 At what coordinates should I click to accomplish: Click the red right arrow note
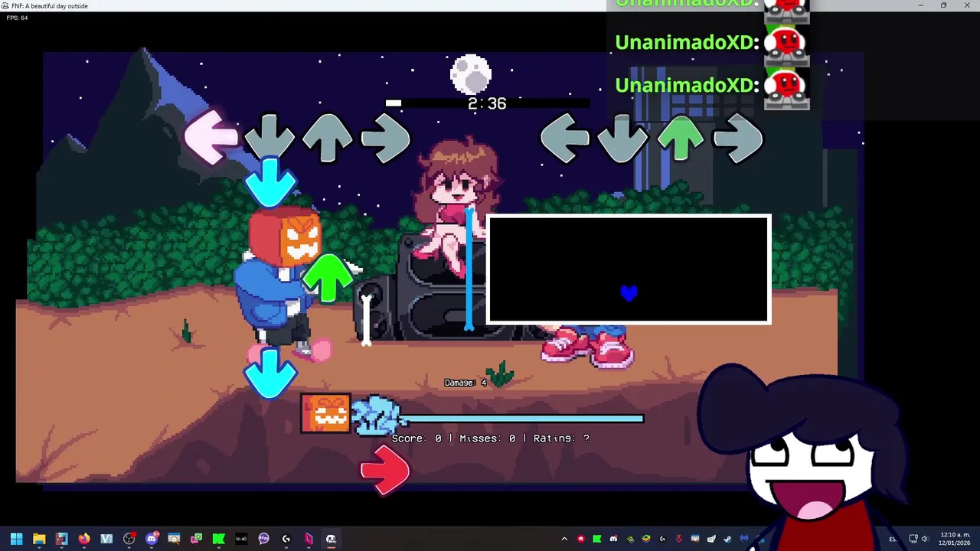tap(385, 470)
